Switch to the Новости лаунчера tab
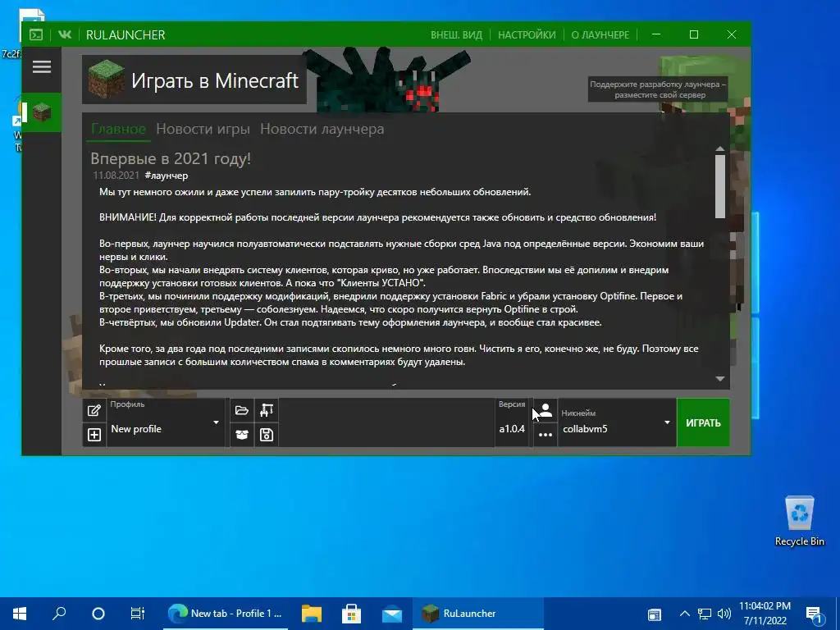The height and width of the screenshot is (630, 840). [322, 129]
